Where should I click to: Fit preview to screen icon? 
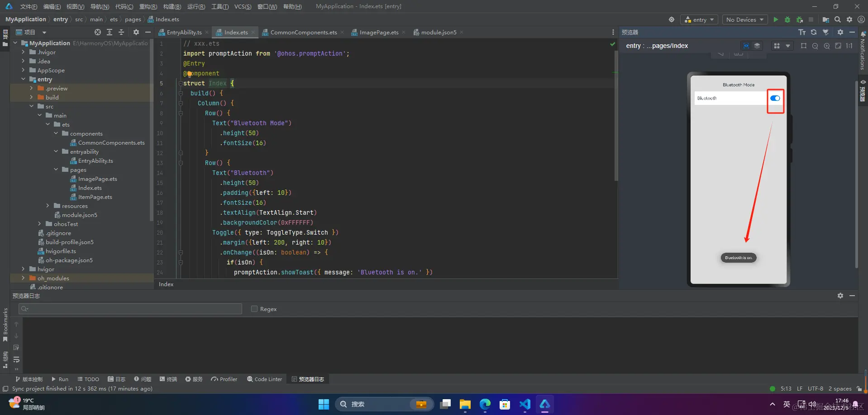pyautogui.click(x=838, y=46)
